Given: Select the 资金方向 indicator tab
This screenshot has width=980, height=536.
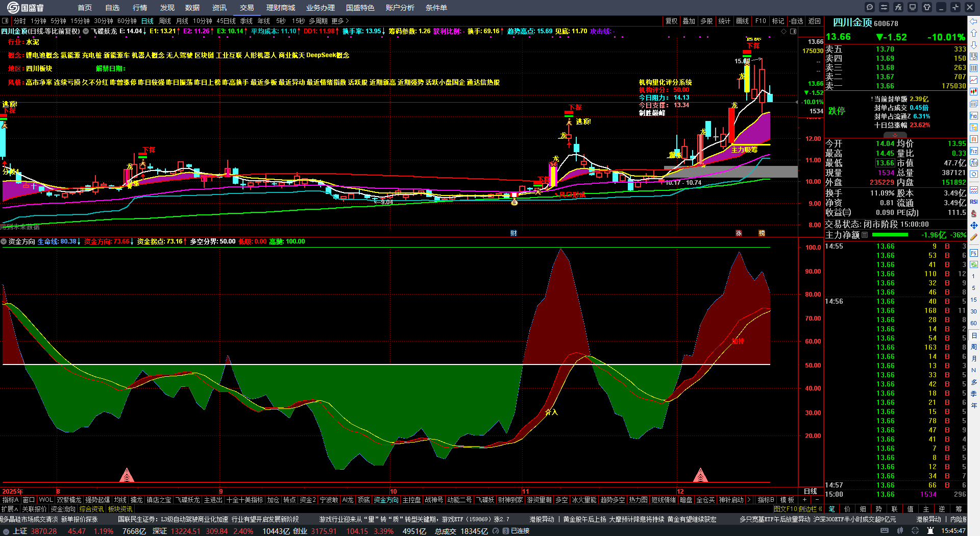Looking at the screenshot, I should [386, 500].
